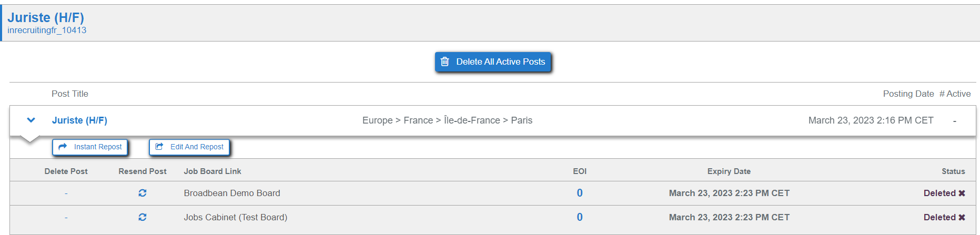Click the arrow icon on Instant Repost
The width and height of the screenshot is (980, 235).
point(63,147)
